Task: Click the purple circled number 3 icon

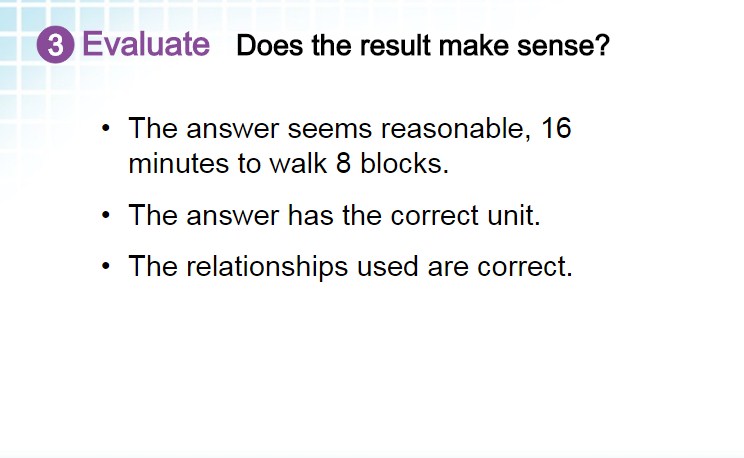Action: (x=56, y=45)
